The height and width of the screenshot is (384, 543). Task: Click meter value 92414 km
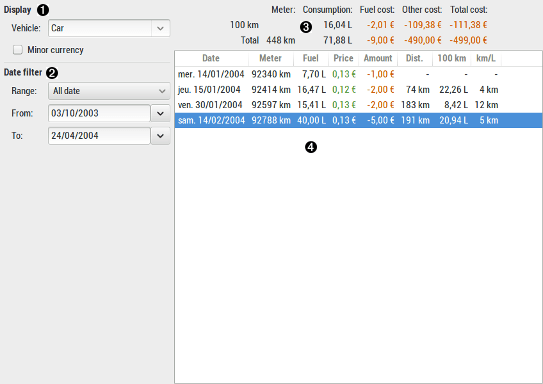click(271, 90)
